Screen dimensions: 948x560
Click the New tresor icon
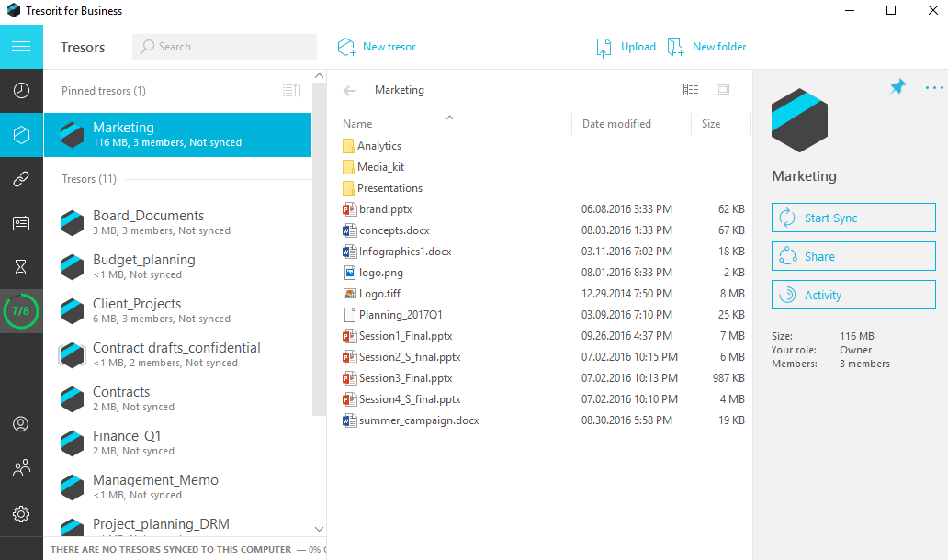point(346,47)
